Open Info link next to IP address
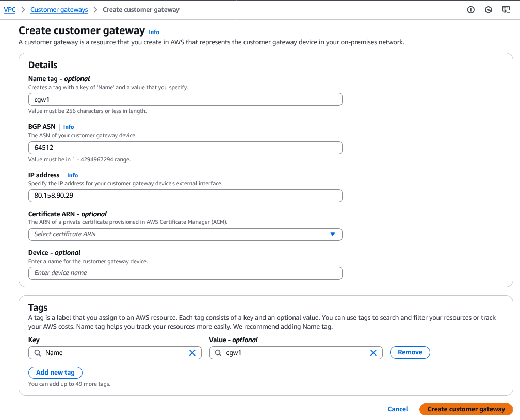Viewport: 520px width, 420px height. tap(73, 175)
